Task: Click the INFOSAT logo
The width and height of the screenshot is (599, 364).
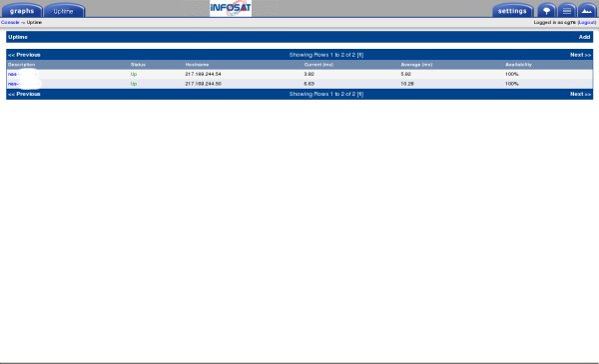Action: click(231, 8)
